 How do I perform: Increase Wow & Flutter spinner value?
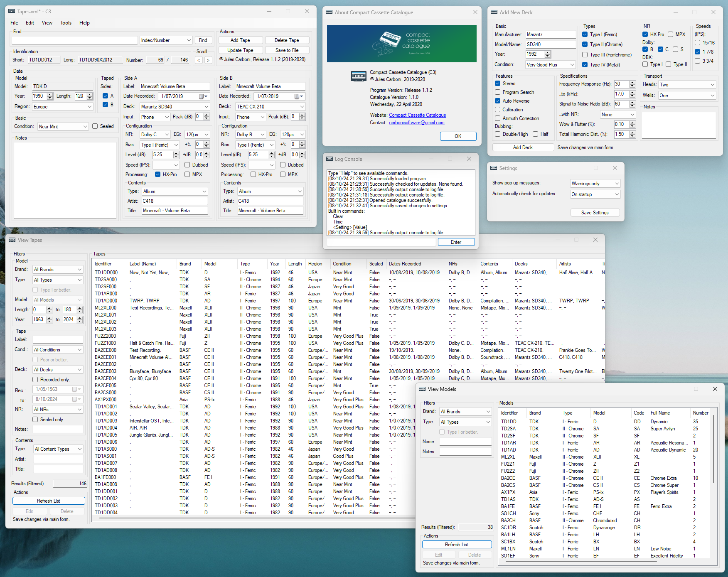point(632,123)
